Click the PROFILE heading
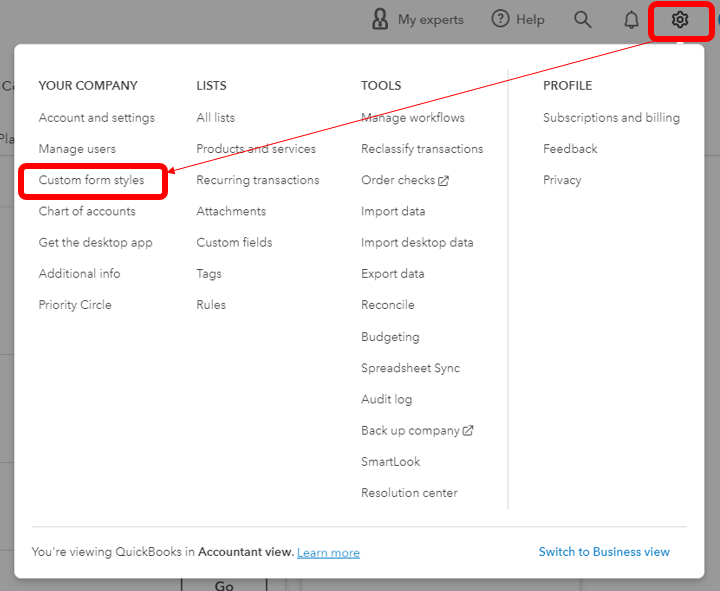The image size is (720, 591). coord(568,86)
